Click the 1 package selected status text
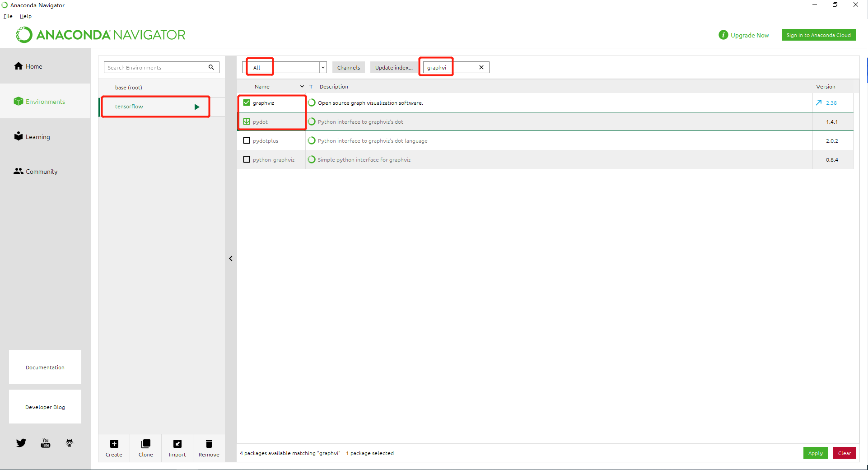Image resolution: width=868 pixels, height=470 pixels. pyautogui.click(x=370, y=453)
